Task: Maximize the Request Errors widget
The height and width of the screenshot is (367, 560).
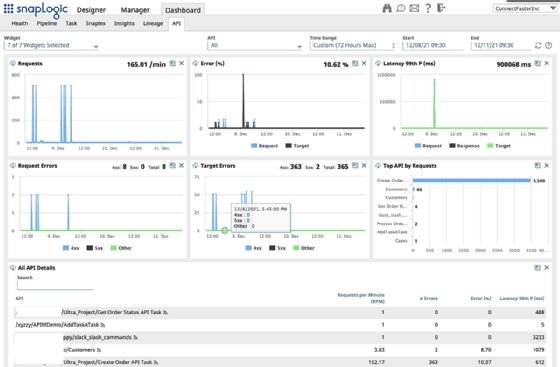Action: tap(172, 165)
